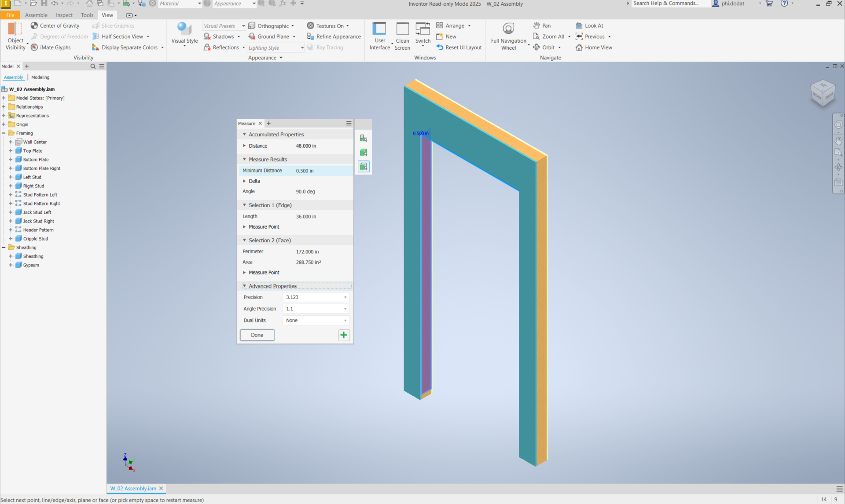
Task: Expand the Gypsum tree node
Action: click(11, 265)
